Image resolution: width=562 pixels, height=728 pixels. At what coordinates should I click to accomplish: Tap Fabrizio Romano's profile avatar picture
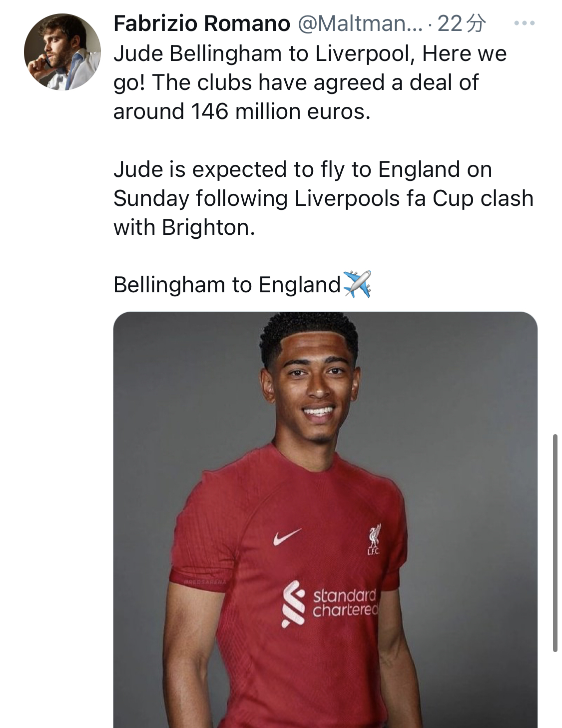pos(62,52)
